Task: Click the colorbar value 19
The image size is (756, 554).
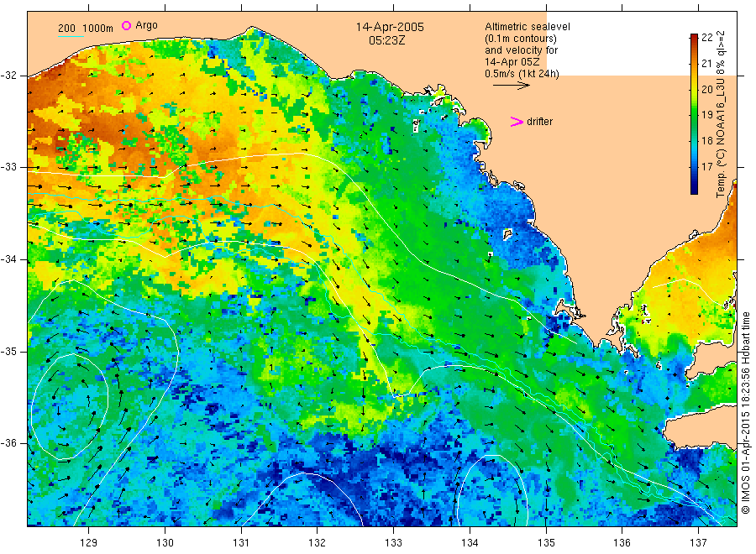Action: pyautogui.click(x=706, y=115)
